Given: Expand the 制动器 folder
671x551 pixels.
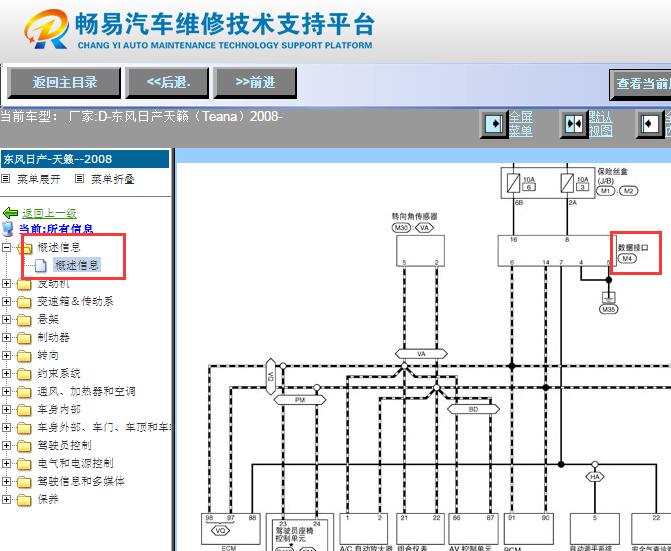Looking at the screenshot, I should point(6,337).
